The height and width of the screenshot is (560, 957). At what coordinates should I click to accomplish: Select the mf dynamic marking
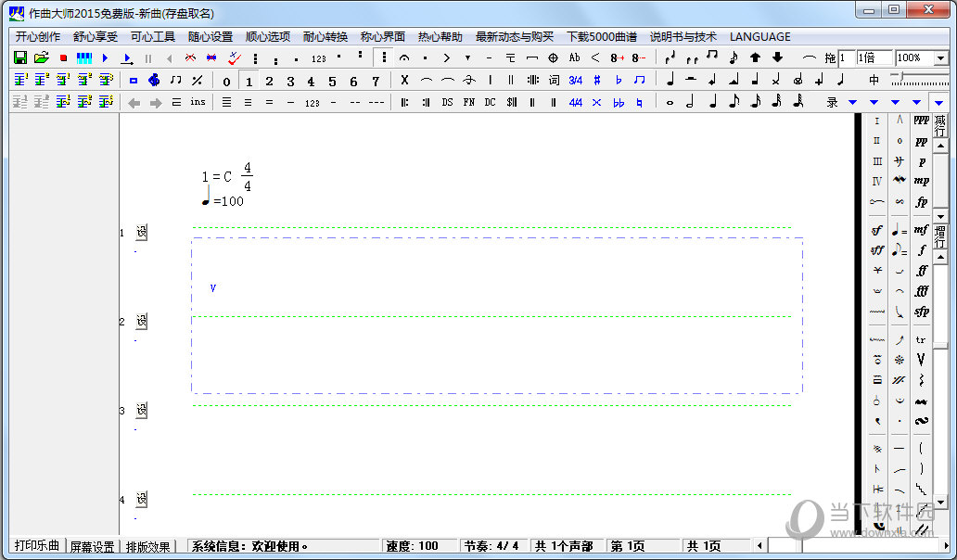921,229
